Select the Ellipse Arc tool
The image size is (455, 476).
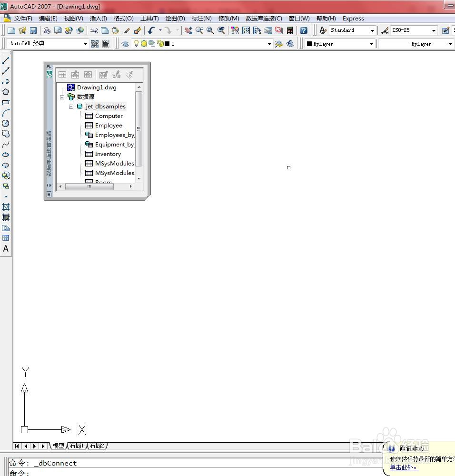pyautogui.click(x=6, y=165)
